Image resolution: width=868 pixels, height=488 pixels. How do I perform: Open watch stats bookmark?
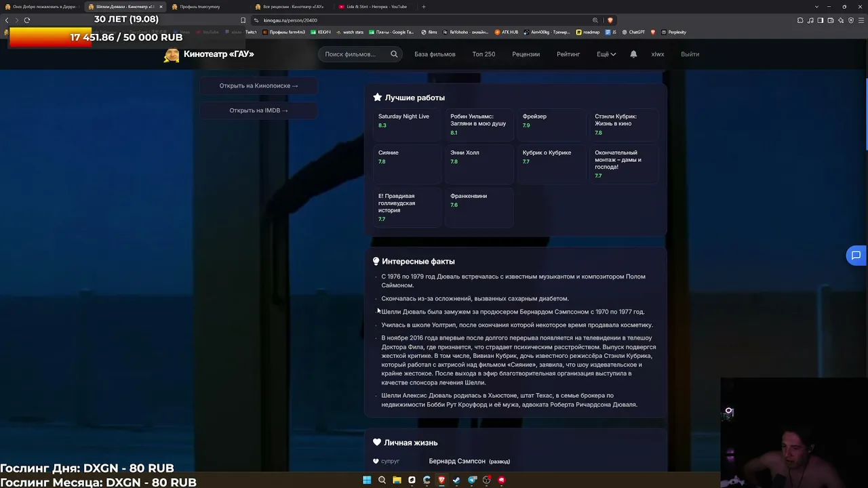350,32
